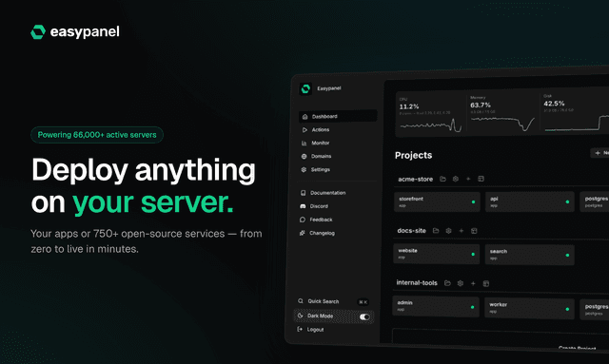The image size is (609, 364).
Task: Click the ⌘K shortcut badge
Action: pos(363,302)
